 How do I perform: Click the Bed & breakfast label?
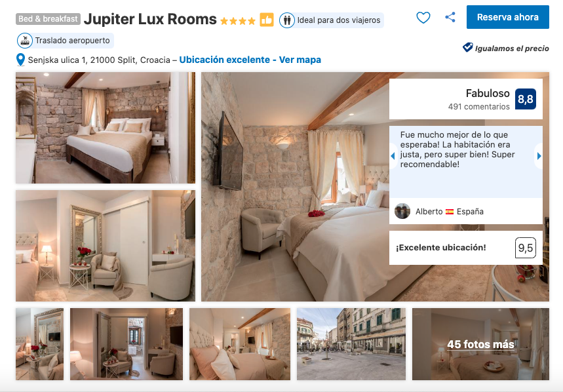coord(48,18)
